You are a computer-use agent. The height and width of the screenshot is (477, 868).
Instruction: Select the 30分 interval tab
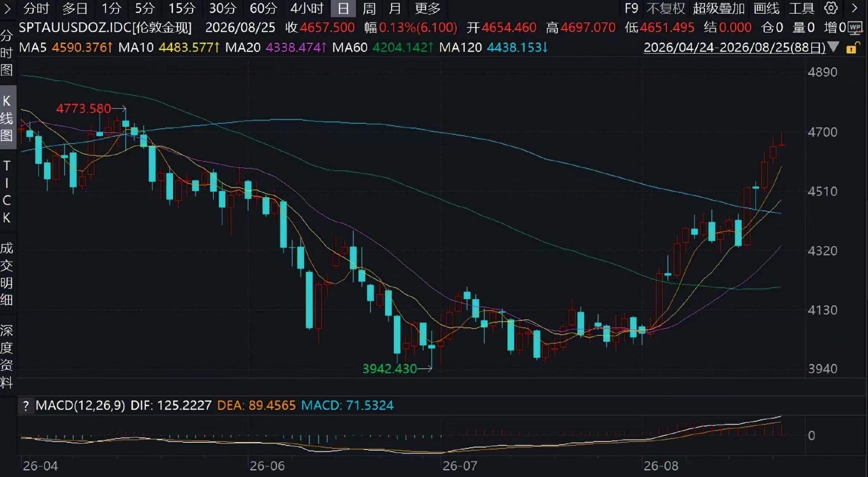pos(223,8)
